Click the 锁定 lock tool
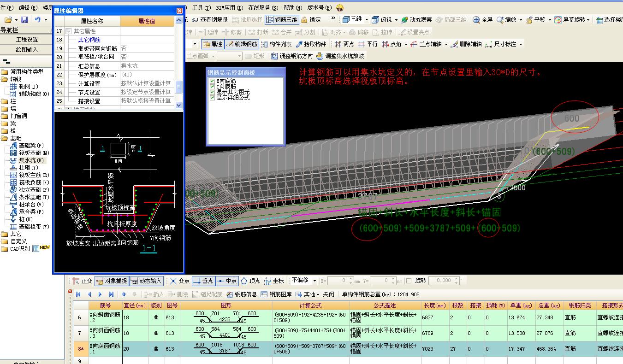 [x=311, y=20]
